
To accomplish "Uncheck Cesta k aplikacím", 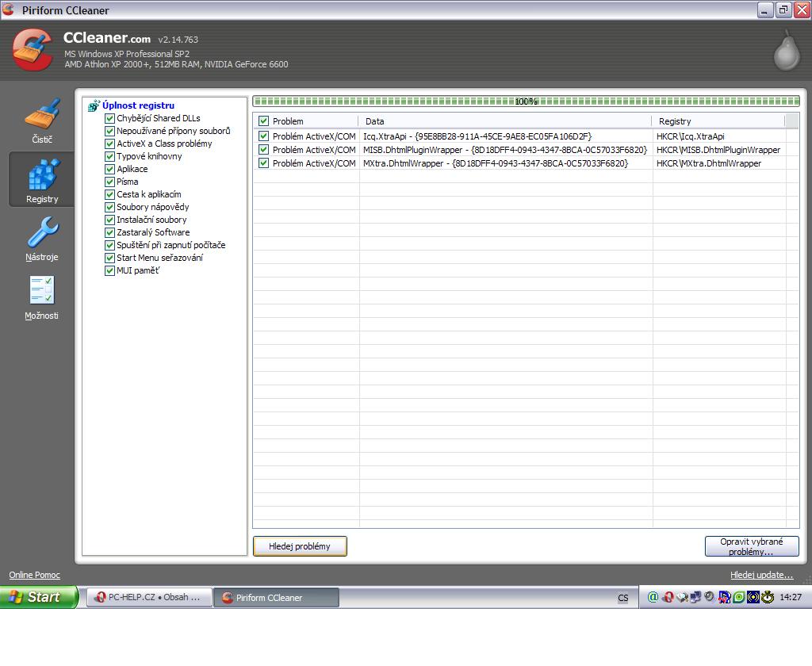I will coord(109,195).
